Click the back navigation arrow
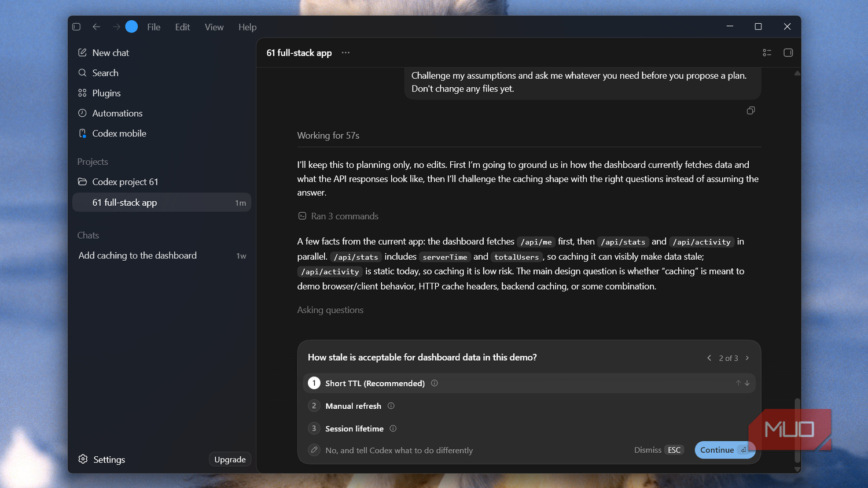 tap(97, 27)
